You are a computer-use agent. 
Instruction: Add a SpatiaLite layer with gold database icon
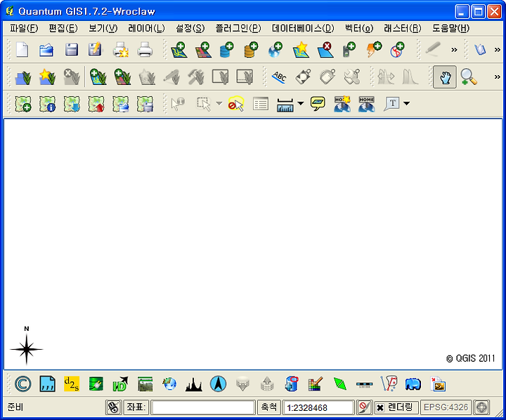pos(251,50)
